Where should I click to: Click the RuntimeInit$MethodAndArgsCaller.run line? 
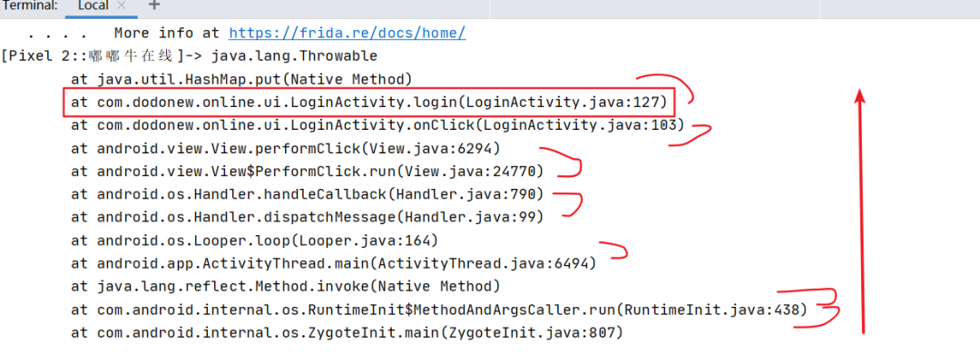439,310
